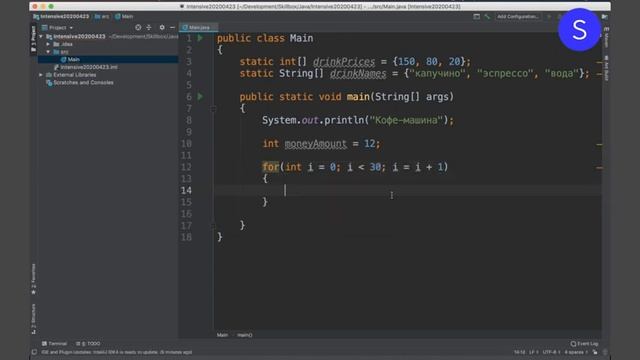The width and height of the screenshot is (640, 360).
Task: Click the moneyAmount variable on line 10
Action: pyautogui.click(x=316, y=144)
